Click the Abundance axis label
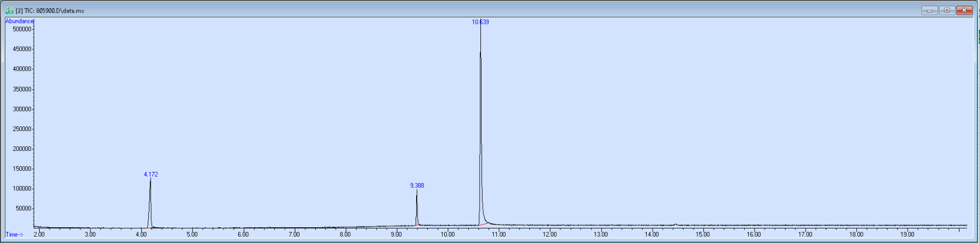Screen dimensions: 980x243 (x=20, y=21)
